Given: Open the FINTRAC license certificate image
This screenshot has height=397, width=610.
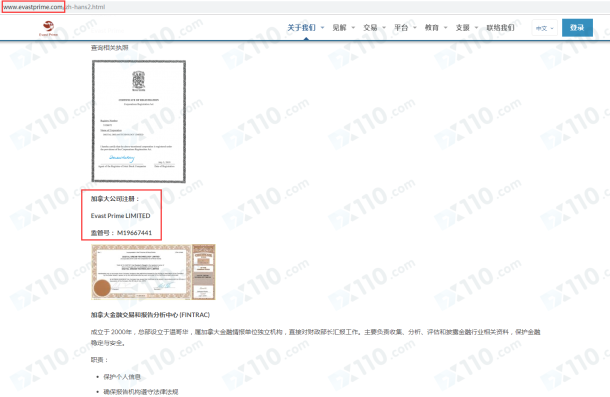Looking at the screenshot, I should [x=153, y=272].
